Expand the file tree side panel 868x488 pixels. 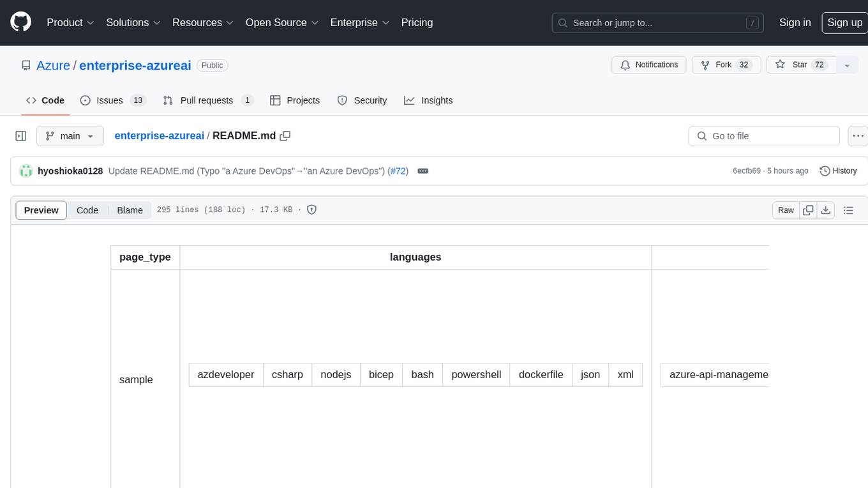coord(21,136)
